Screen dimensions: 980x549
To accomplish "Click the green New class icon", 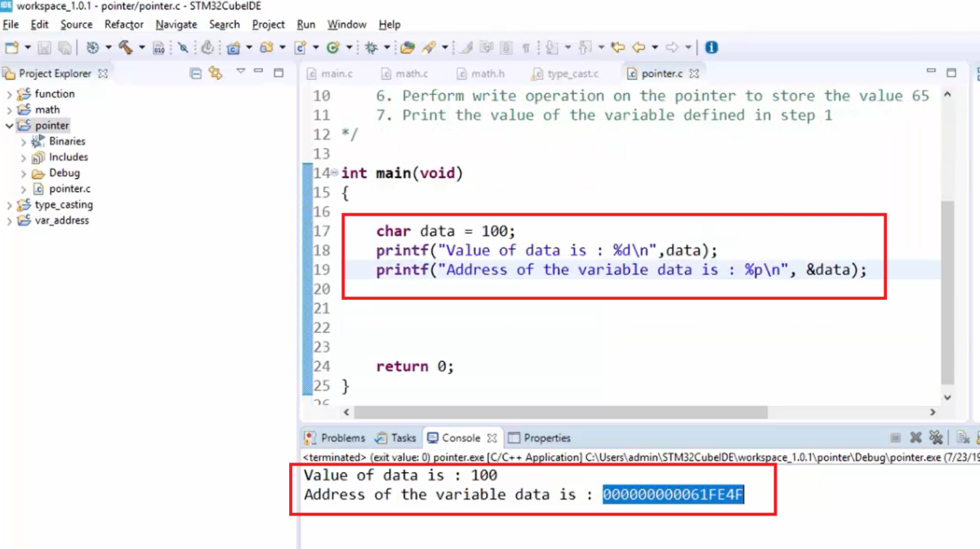I will coord(333,47).
